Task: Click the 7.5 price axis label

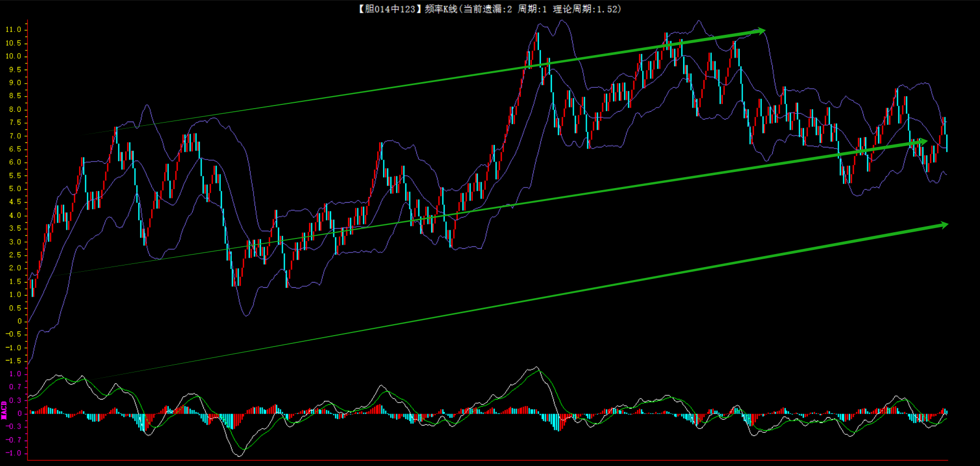Action: 15,123
